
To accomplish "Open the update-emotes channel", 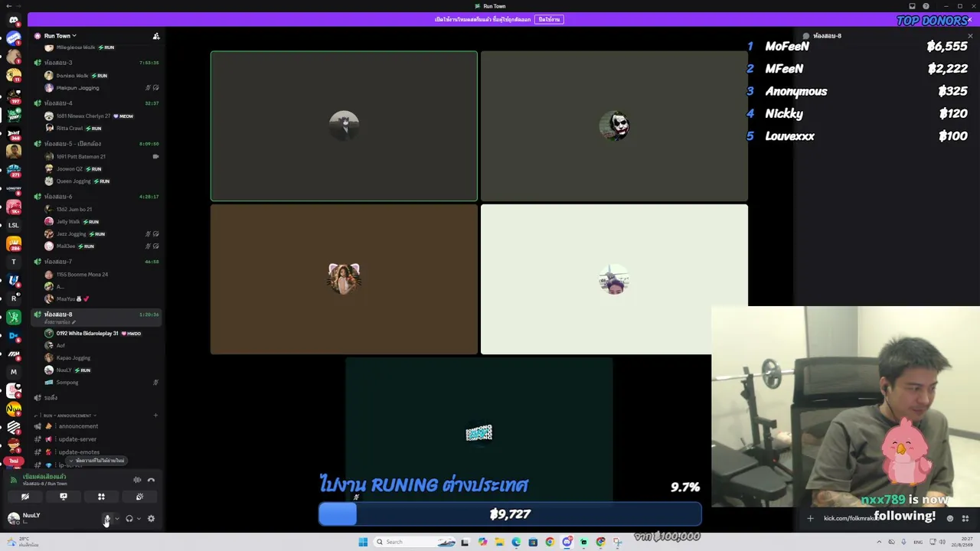I will click(x=96, y=452).
